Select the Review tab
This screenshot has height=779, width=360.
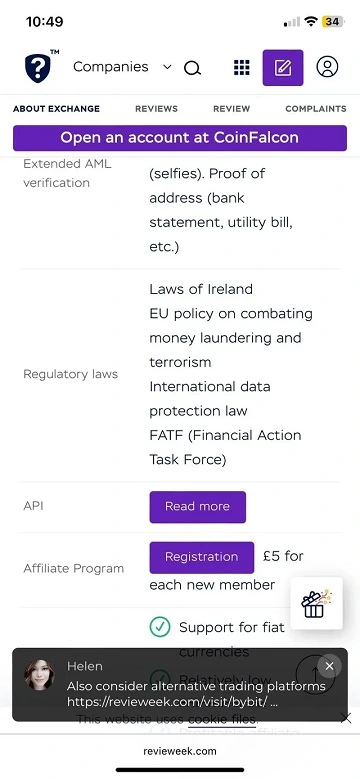click(x=231, y=109)
